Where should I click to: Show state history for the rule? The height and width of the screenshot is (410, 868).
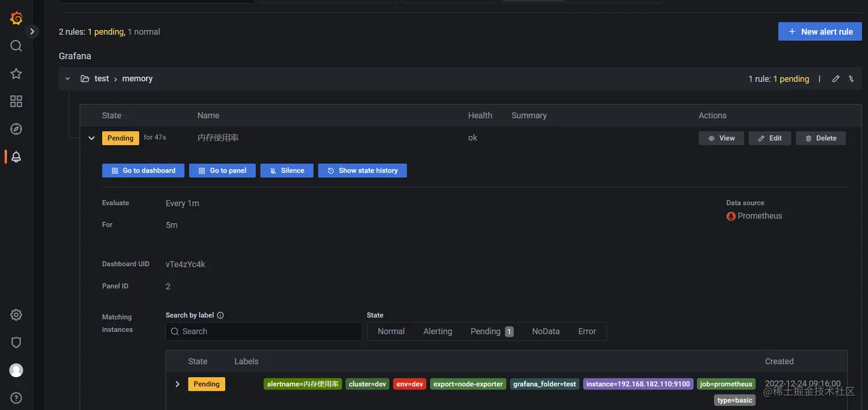pyautogui.click(x=362, y=170)
